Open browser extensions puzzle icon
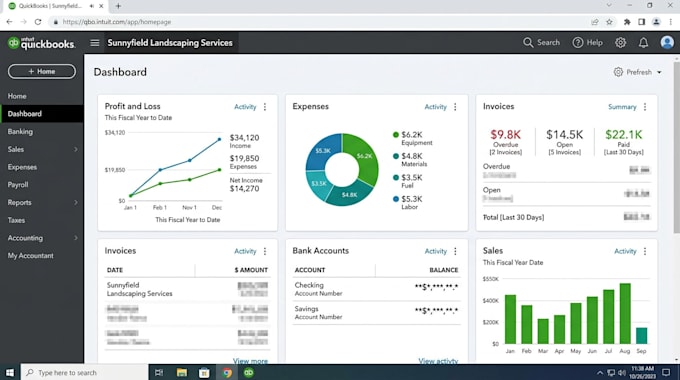Image resolution: width=680 pixels, height=380 pixels. pyautogui.click(x=627, y=22)
